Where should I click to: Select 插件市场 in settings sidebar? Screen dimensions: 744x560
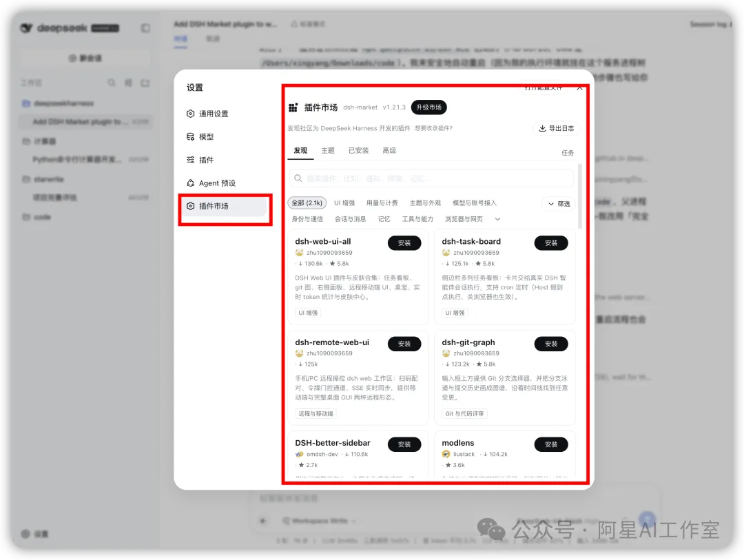[225, 206]
